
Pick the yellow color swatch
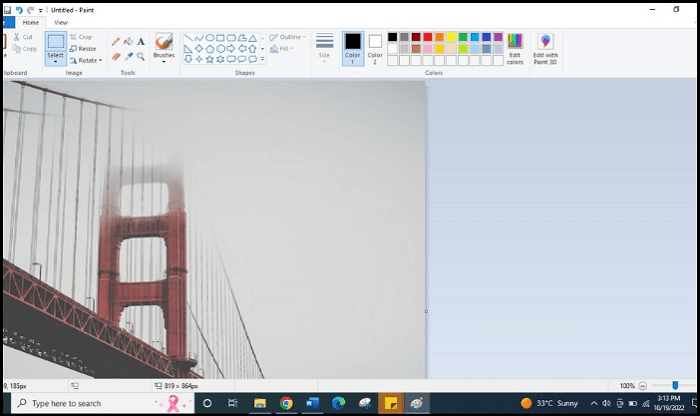451,37
